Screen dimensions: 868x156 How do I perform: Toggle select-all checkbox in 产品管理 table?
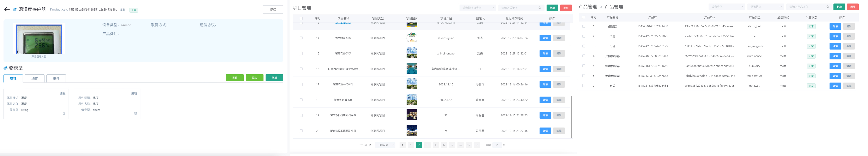(x=584, y=17)
